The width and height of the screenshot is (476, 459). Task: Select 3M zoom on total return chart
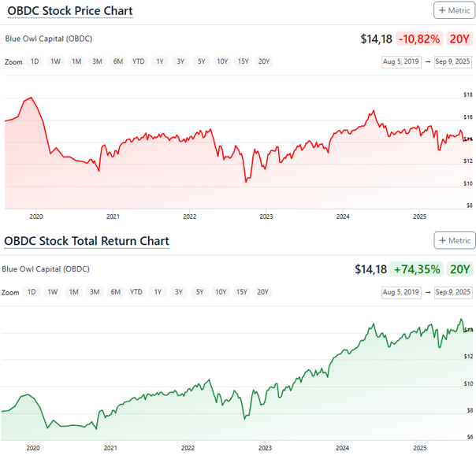tap(95, 292)
